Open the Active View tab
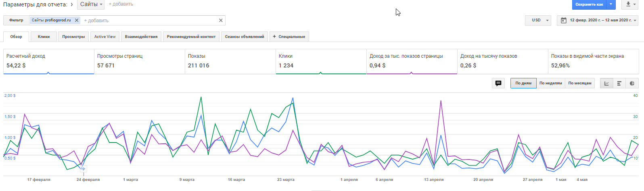The image size is (644, 191). pyautogui.click(x=105, y=37)
